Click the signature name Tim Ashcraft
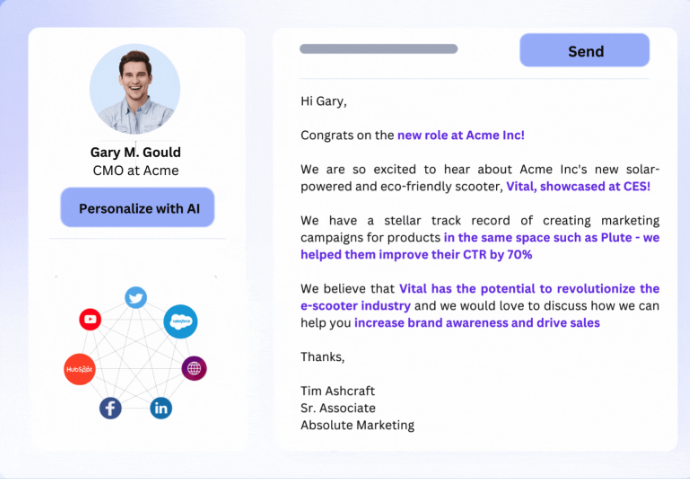 point(338,391)
